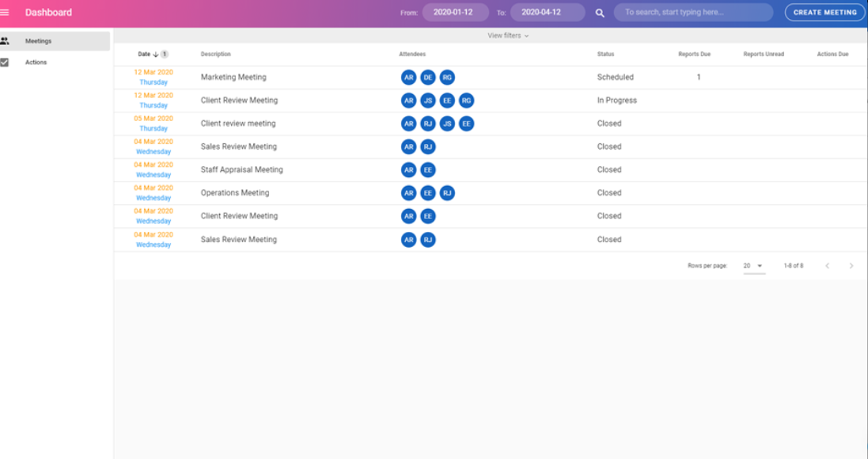Open the From date picker
Screen dimensions: 868x459
tap(453, 12)
